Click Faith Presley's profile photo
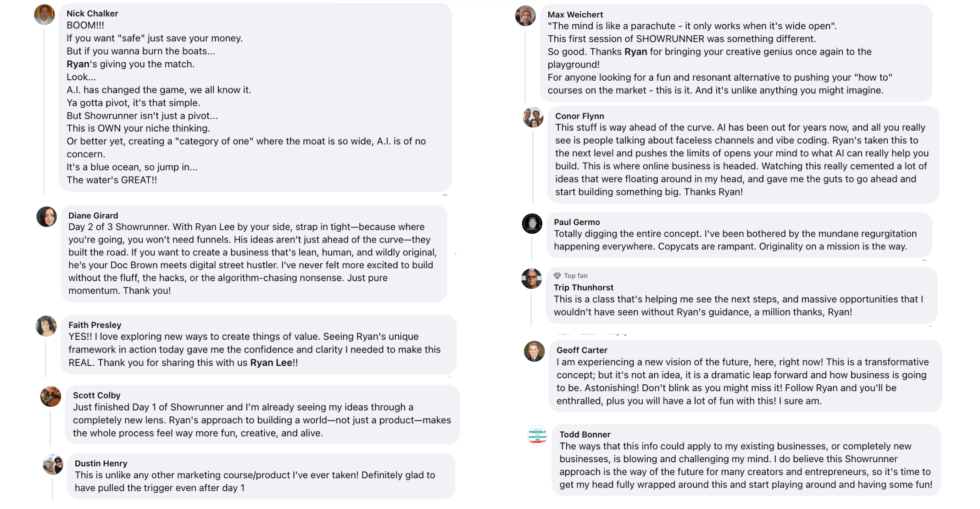 tap(46, 326)
